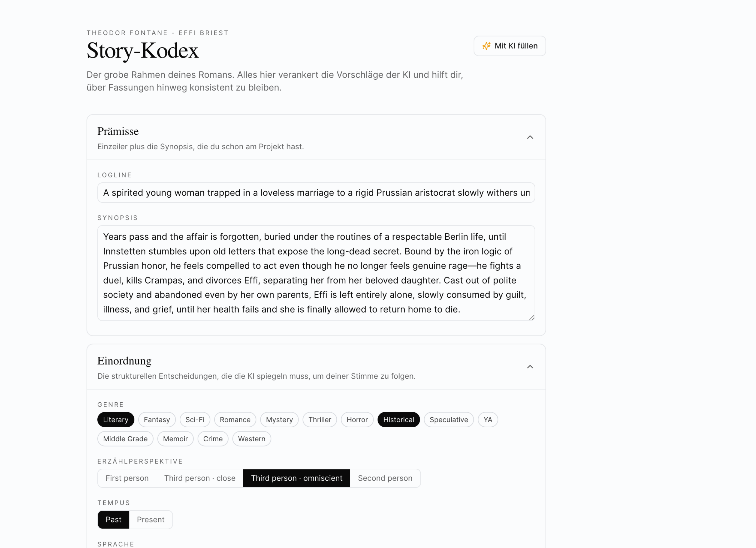Select the Mystery genre chip

[279, 420]
